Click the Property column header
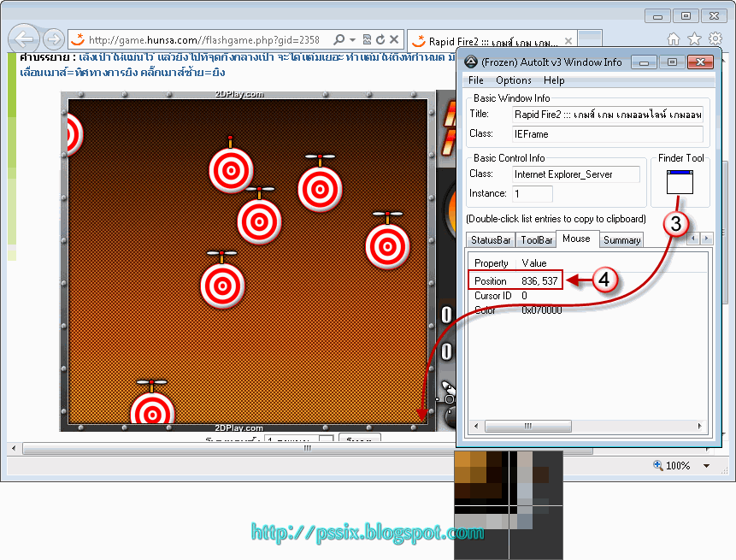This screenshot has height=560, width=736. (x=491, y=263)
